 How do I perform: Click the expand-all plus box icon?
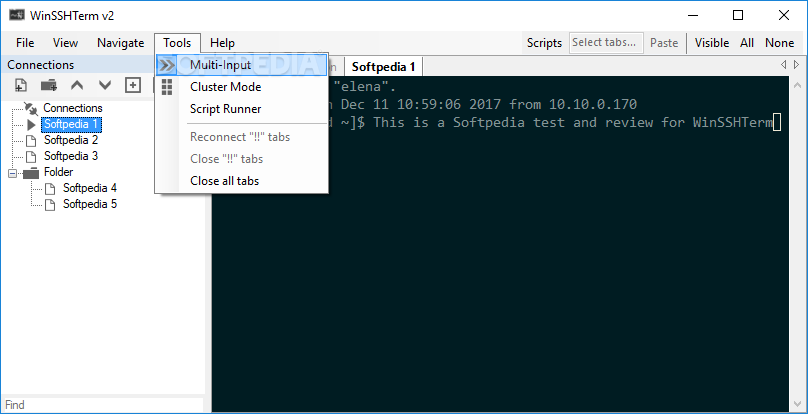click(133, 85)
